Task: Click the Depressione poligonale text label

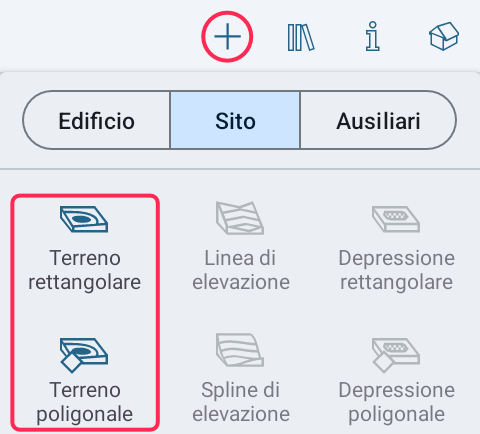Action: click(x=397, y=402)
